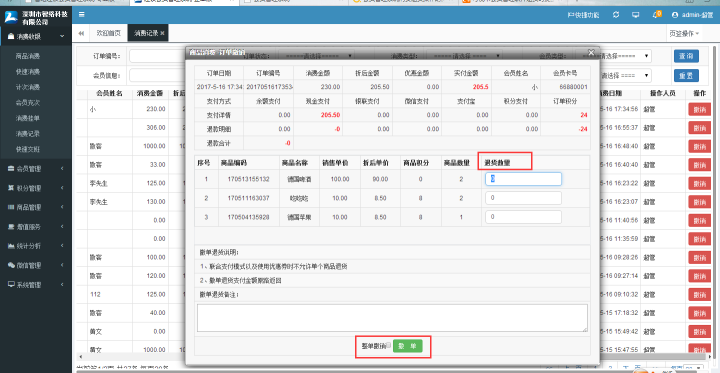Viewport: 720px width, 373px height.
Task: Click 撤销 for the 09:28:26 record
Action: [x=699, y=257]
